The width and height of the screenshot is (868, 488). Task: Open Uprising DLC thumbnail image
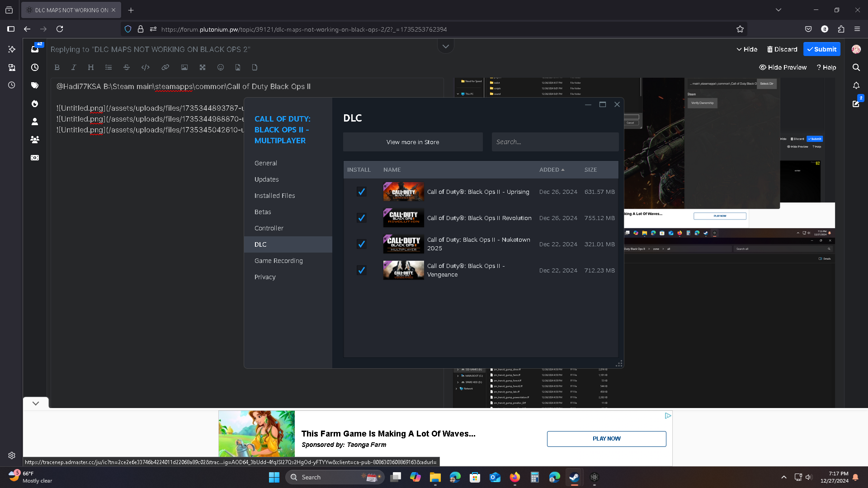point(403,192)
